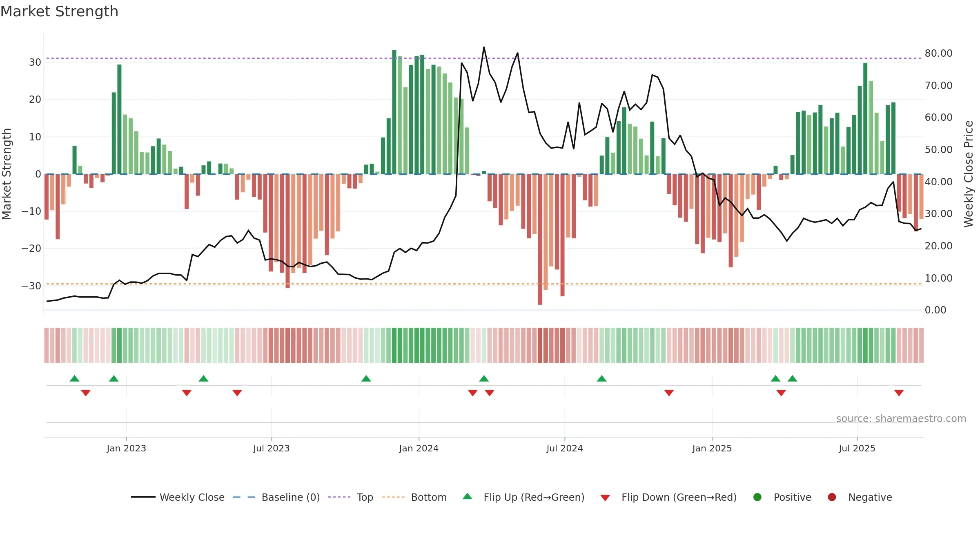Image resolution: width=980 pixels, height=551 pixels.
Task: Click the red Negative circle in legend
Action: coord(832,497)
